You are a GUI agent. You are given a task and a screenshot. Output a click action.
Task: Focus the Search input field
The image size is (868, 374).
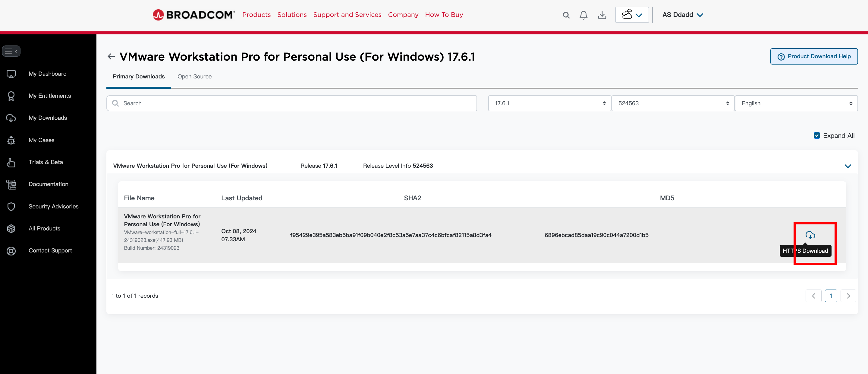292,103
